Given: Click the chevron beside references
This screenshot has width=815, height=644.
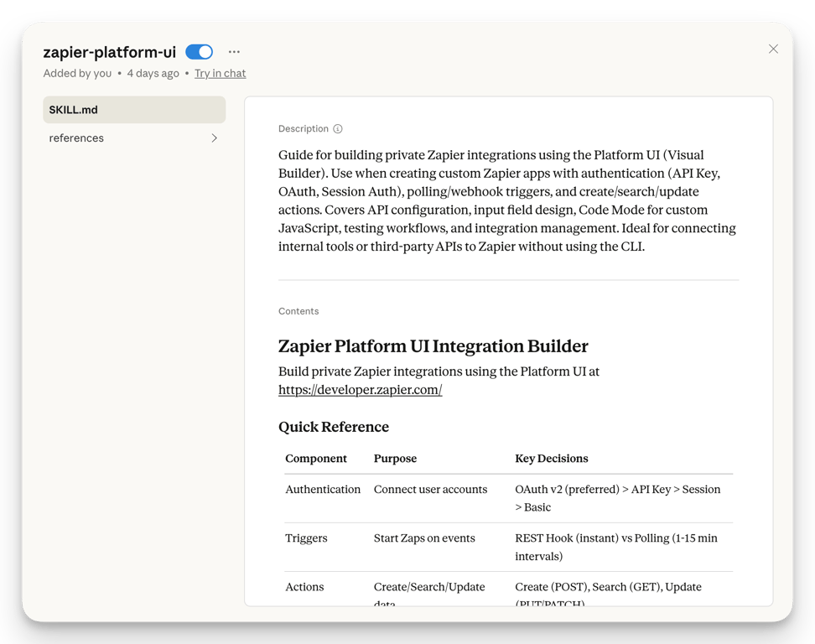Looking at the screenshot, I should 214,138.
